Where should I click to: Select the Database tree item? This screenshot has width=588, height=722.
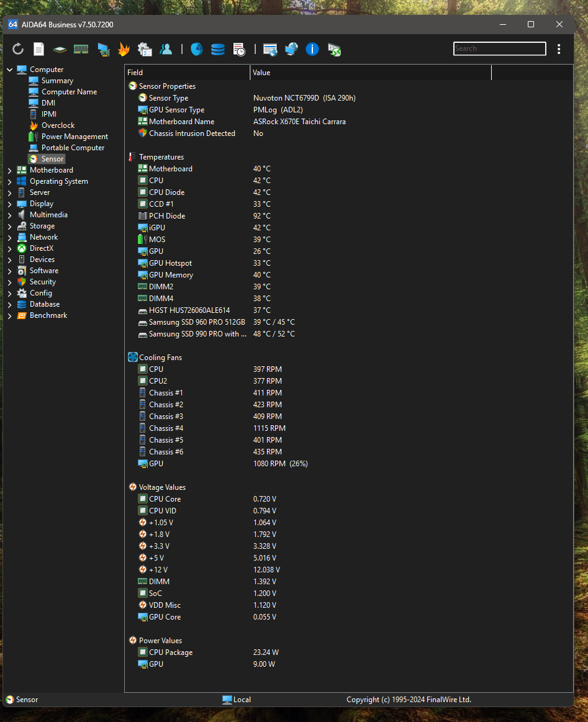(x=45, y=304)
